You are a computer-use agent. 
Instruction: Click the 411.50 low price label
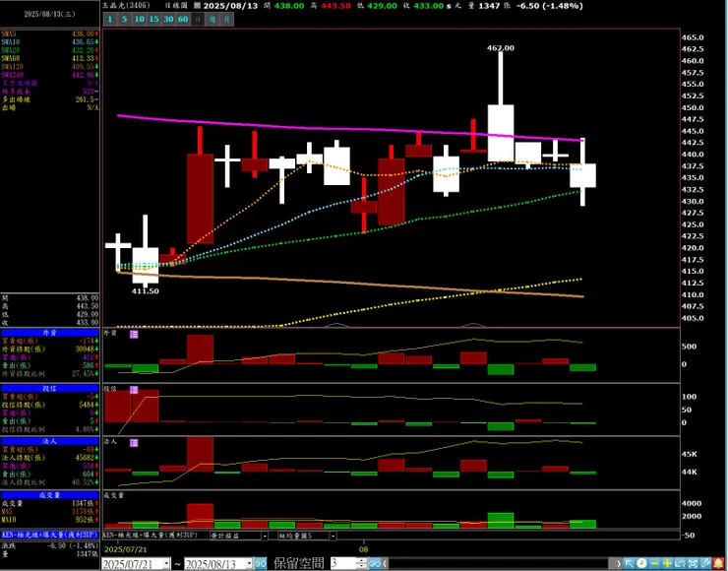146,291
